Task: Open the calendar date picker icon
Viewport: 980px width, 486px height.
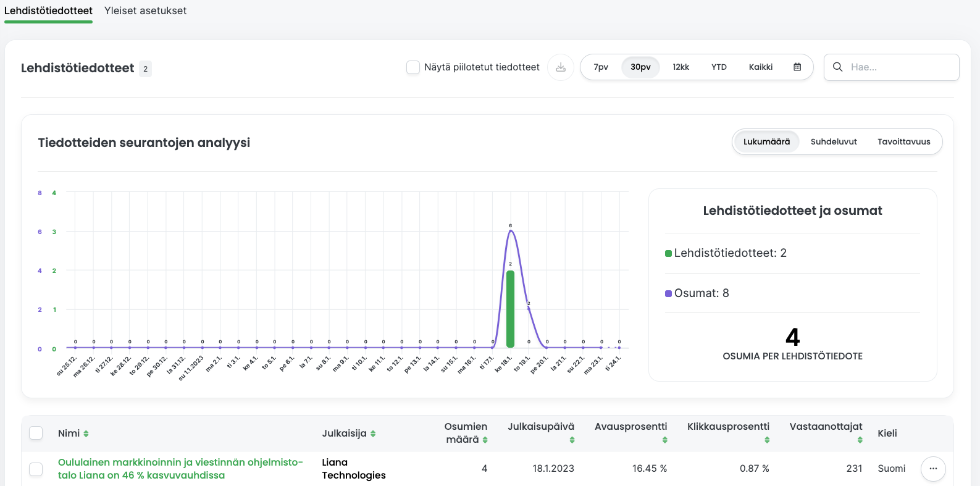Action: click(797, 67)
